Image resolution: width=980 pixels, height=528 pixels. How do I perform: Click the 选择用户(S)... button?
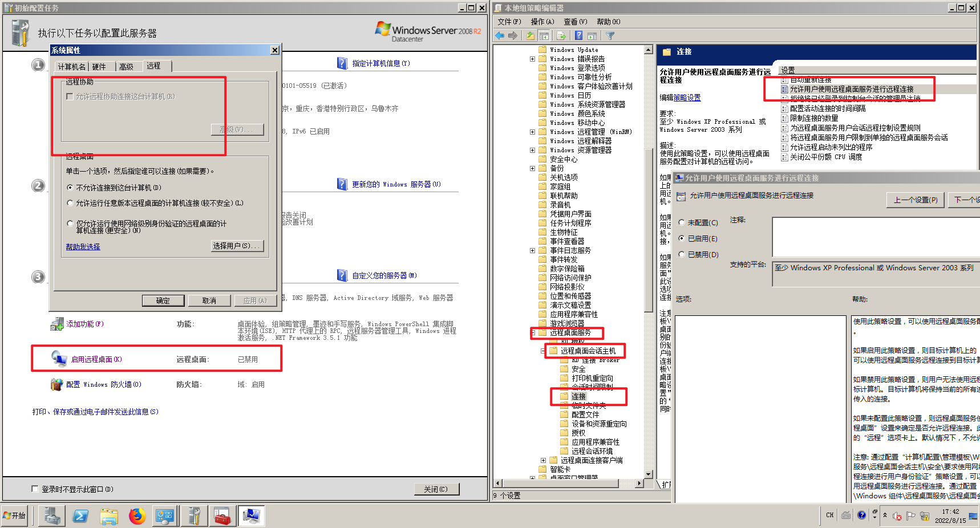237,246
